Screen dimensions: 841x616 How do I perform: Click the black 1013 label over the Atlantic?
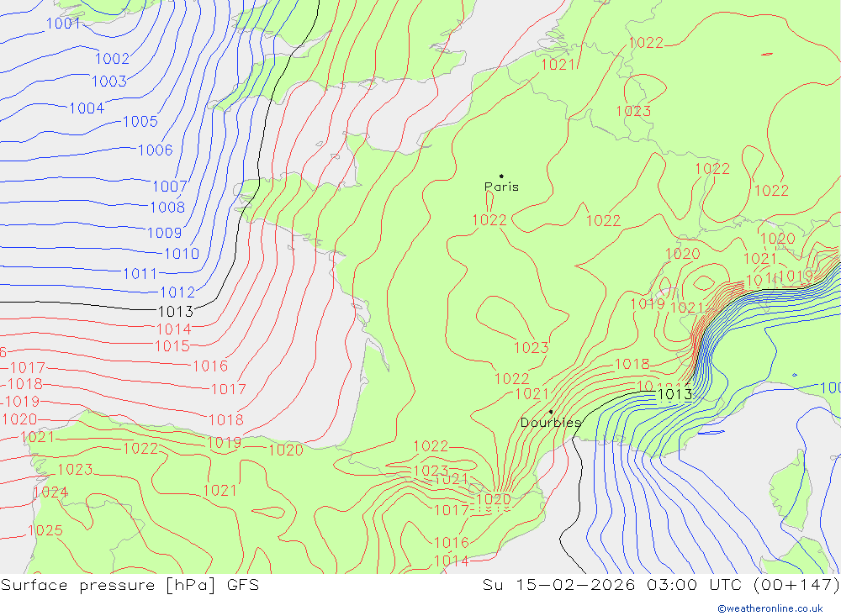coord(176,312)
